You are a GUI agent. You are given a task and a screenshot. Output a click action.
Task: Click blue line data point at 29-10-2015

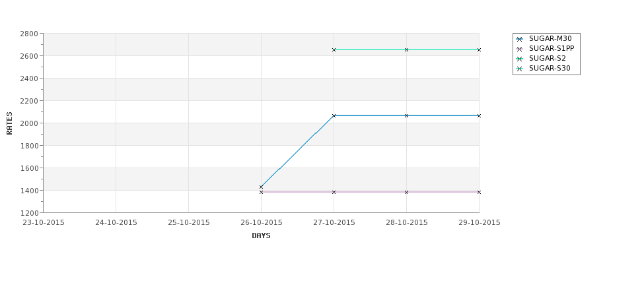click(479, 115)
